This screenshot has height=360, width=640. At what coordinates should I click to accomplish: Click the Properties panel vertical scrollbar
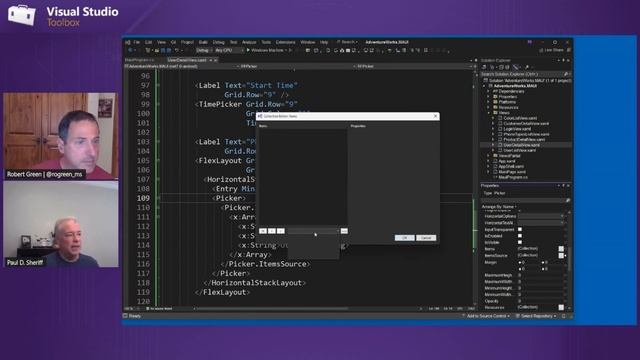point(569,259)
